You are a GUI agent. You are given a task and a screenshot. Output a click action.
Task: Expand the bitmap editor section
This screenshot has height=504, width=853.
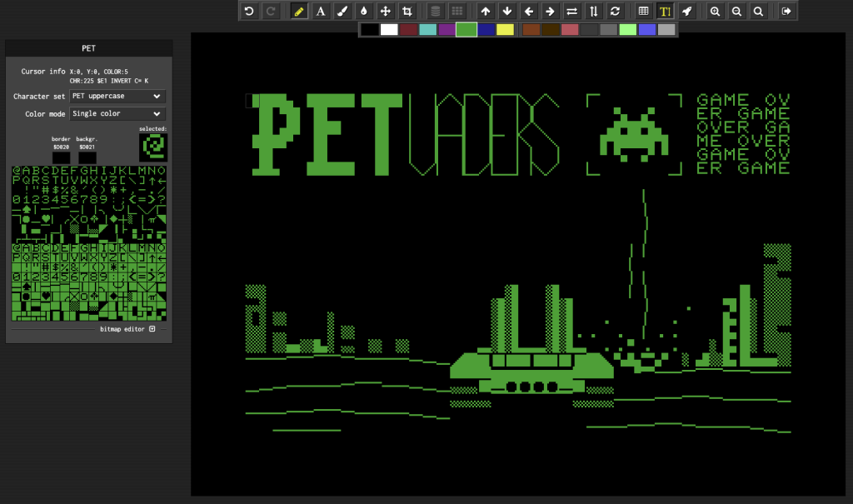click(152, 329)
